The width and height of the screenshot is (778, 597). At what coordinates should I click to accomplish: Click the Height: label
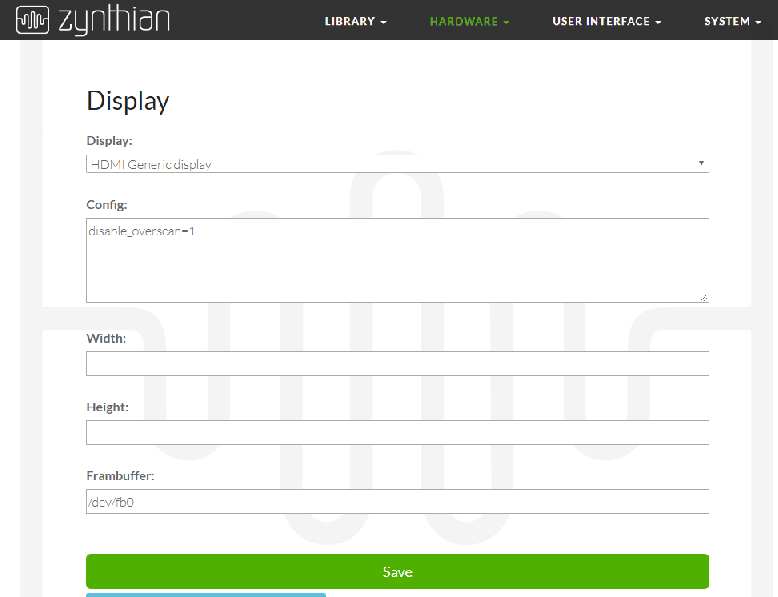[x=108, y=407]
